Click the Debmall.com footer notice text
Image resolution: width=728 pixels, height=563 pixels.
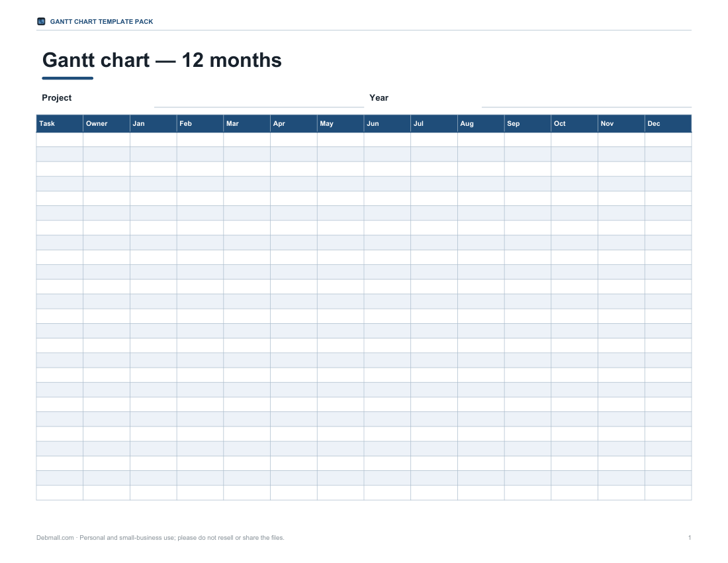click(160, 537)
